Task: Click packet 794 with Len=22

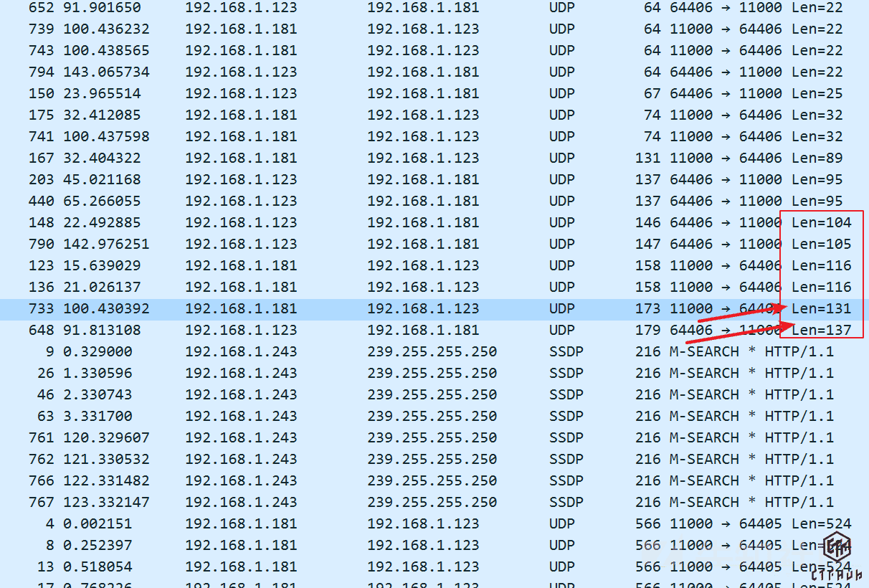Action: [x=430, y=72]
